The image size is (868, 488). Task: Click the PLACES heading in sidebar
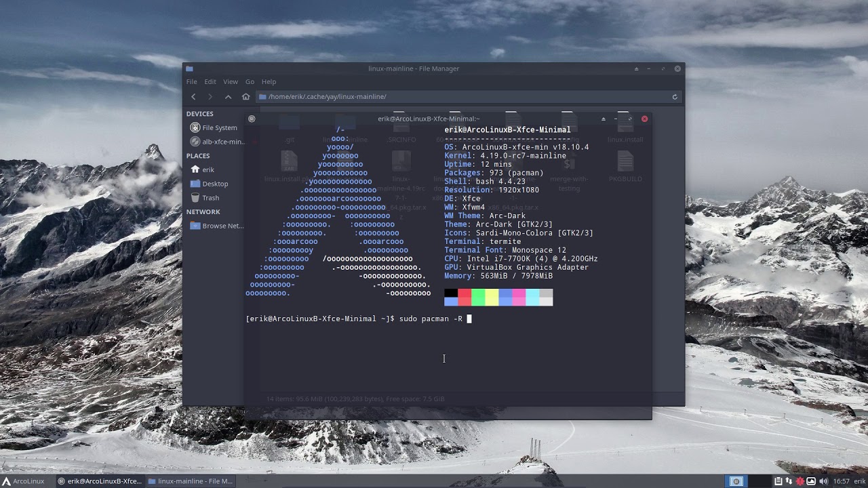(198, 156)
